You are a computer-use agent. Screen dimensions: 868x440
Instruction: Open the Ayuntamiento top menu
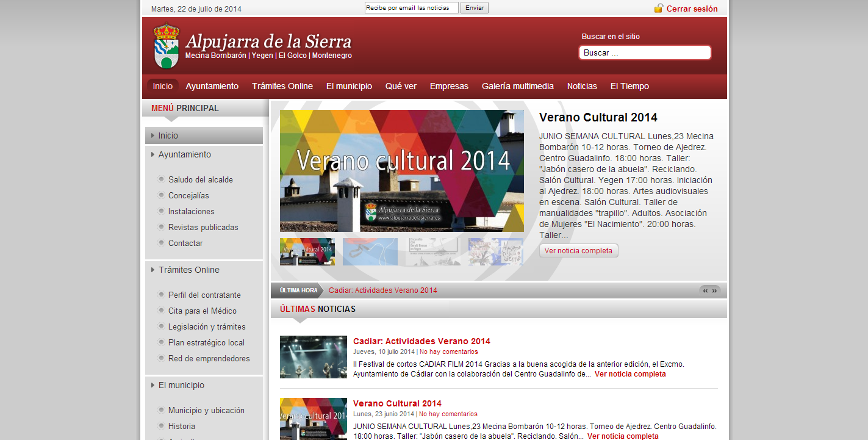pyautogui.click(x=212, y=86)
